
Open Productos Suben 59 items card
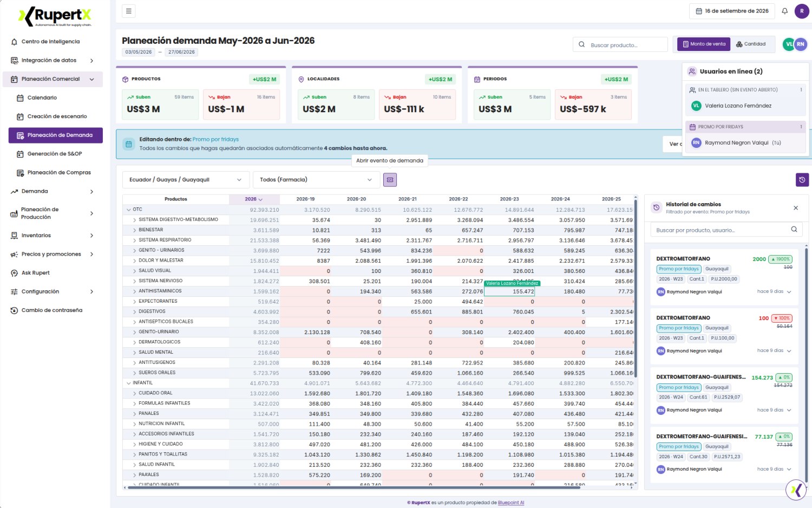coord(160,105)
